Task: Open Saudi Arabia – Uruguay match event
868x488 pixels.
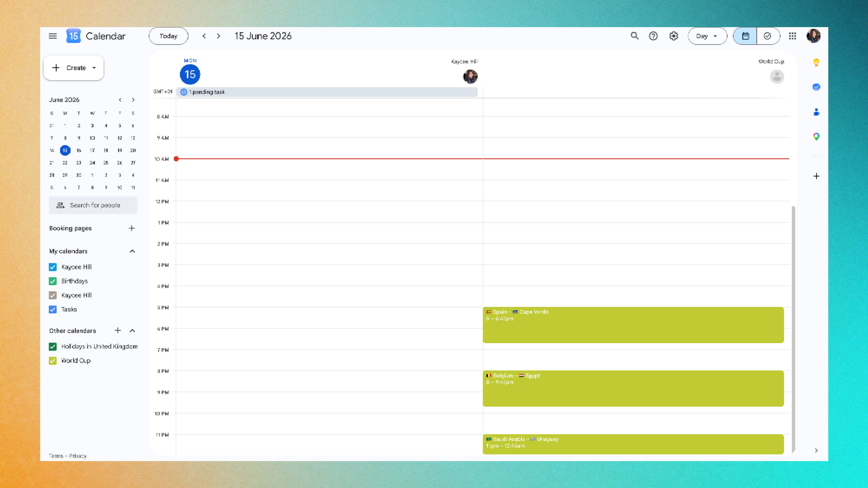Action: pos(633,444)
